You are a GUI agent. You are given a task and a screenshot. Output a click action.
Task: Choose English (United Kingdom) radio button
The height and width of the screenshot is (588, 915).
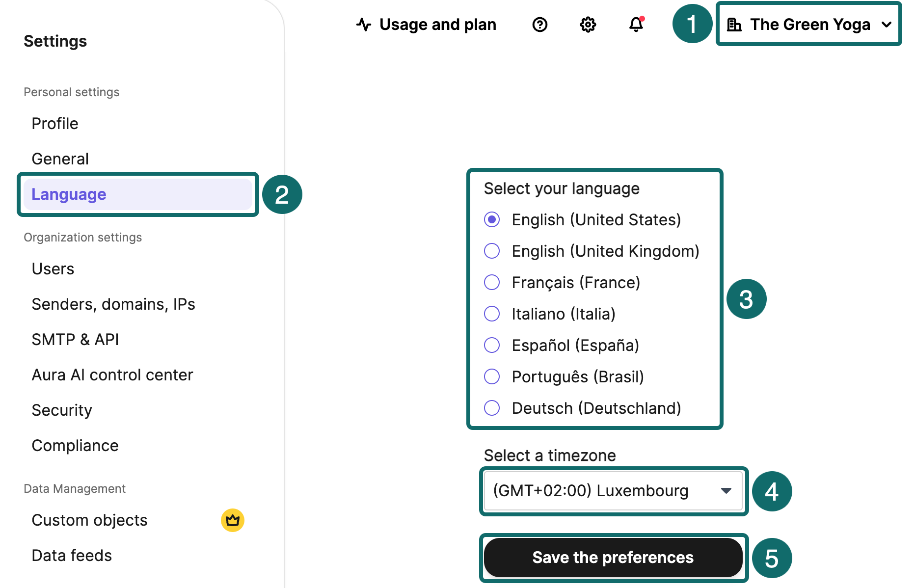click(492, 251)
